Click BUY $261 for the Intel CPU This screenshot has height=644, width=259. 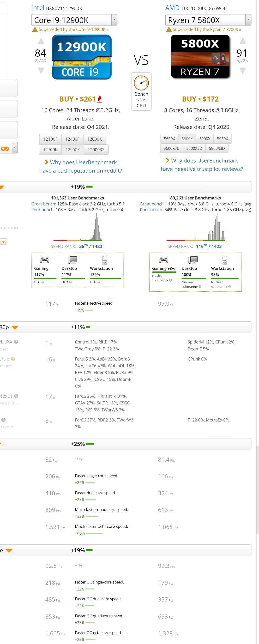(78, 99)
